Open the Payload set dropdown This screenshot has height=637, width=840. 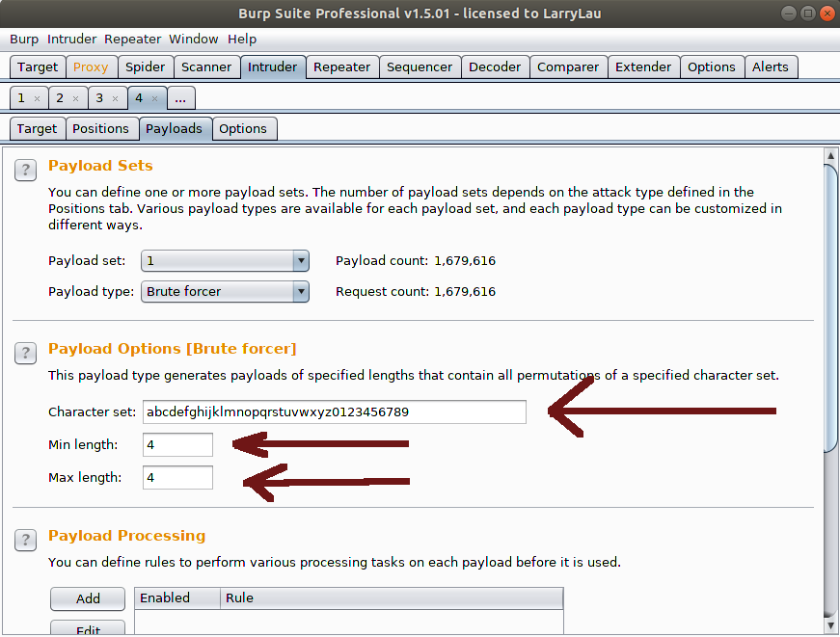(x=225, y=261)
